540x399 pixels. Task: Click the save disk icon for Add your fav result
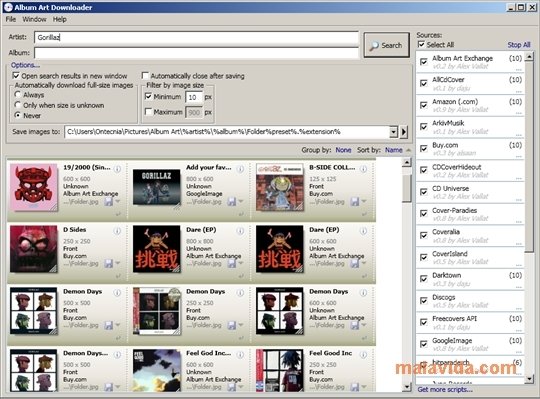coord(232,202)
